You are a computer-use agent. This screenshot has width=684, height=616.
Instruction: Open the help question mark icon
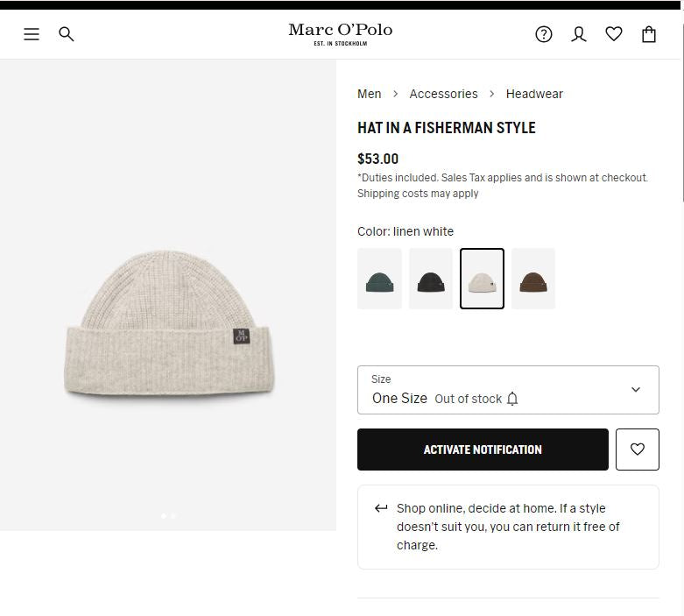tap(544, 34)
